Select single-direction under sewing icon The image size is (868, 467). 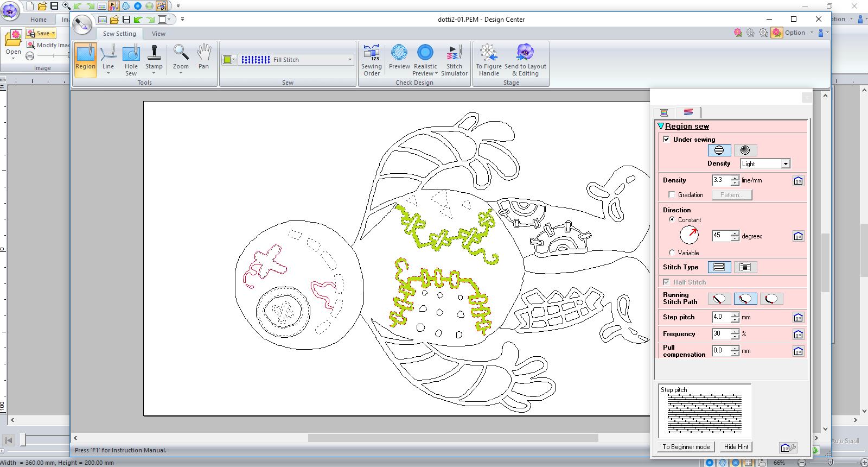(719, 150)
